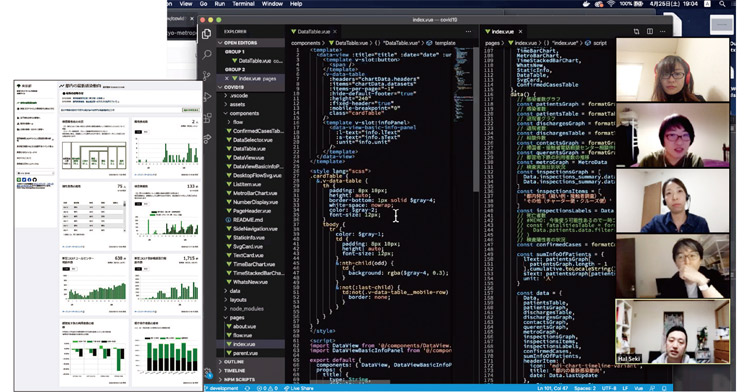The image size is (750, 392).
Task: Close index.vue in Open Editors Group 2
Action: tap(227, 78)
